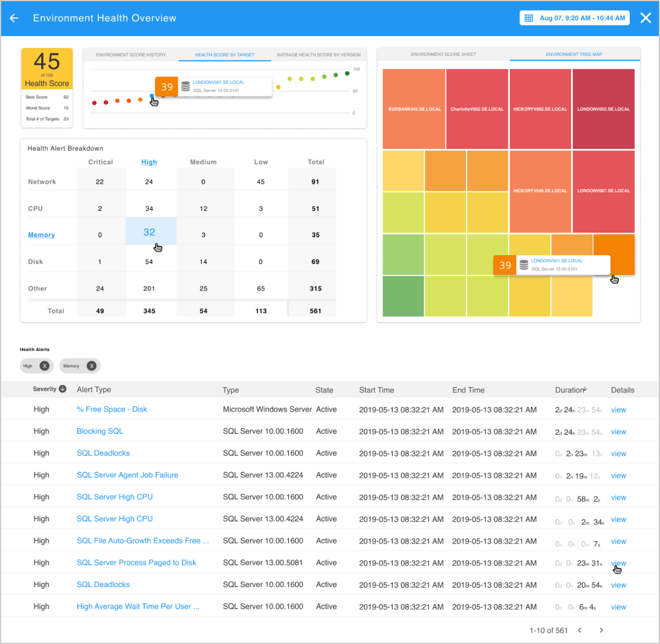Switch to Environment Score History tab
660x644 pixels.
pyautogui.click(x=131, y=55)
